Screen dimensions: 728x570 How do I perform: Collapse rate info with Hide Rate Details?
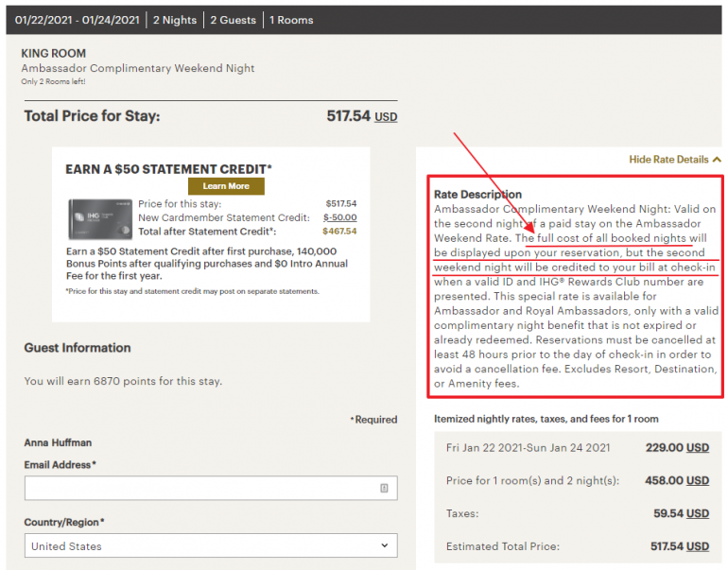coord(675,160)
